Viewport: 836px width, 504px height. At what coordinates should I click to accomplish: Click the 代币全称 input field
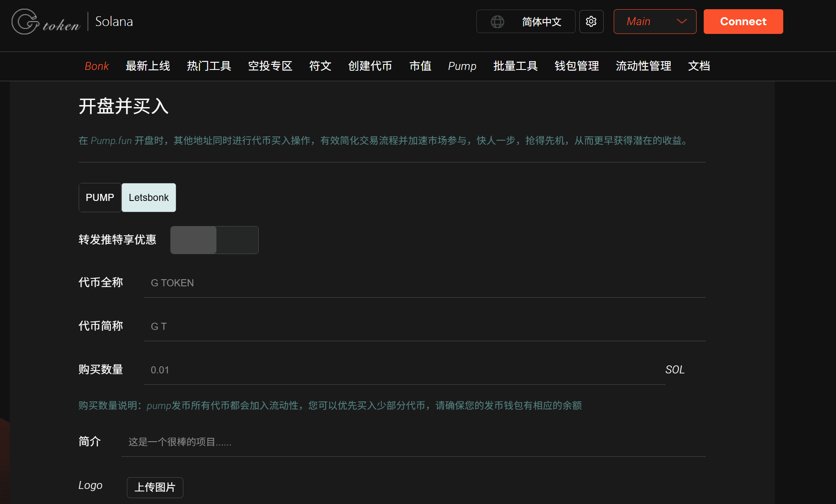click(425, 283)
